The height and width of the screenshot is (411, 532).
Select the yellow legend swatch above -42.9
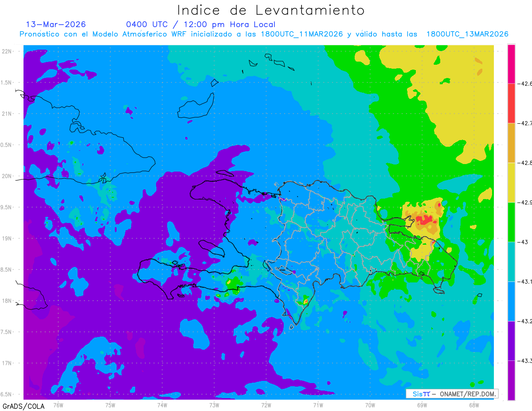tap(511, 182)
